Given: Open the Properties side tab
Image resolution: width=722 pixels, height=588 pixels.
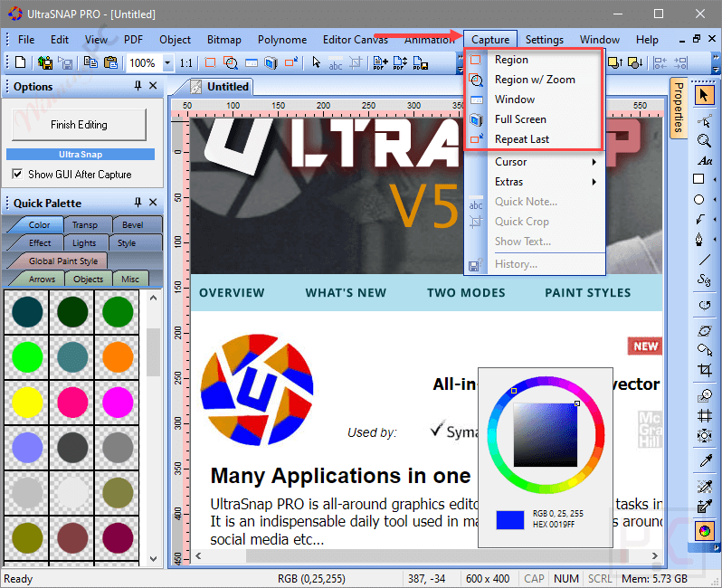Looking at the screenshot, I should pyautogui.click(x=679, y=108).
